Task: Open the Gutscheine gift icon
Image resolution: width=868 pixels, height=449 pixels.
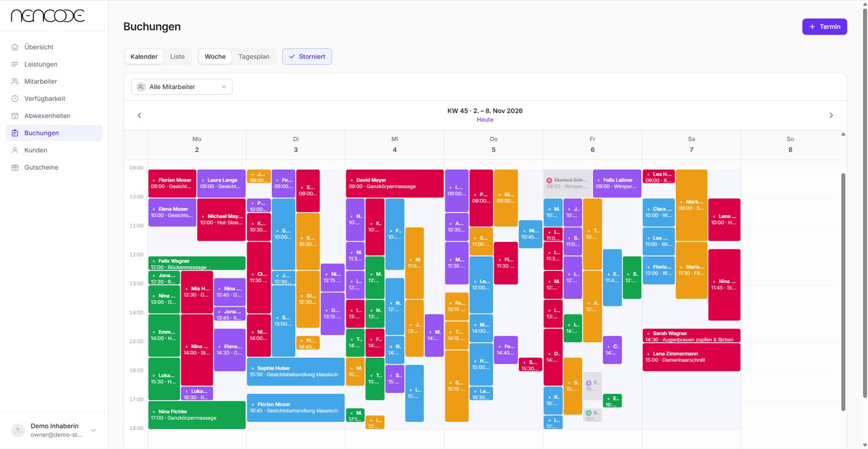Action: (x=15, y=168)
